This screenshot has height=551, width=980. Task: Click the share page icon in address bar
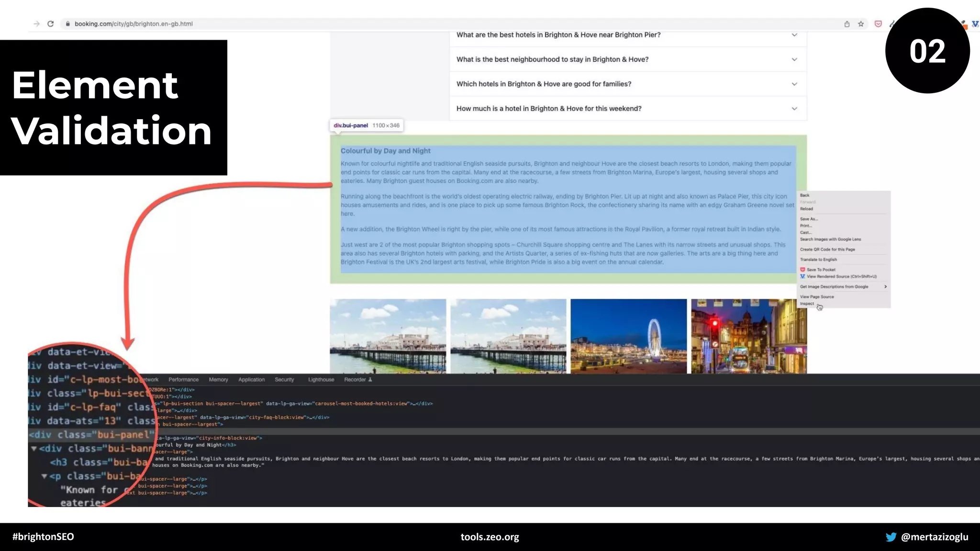(x=846, y=24)
